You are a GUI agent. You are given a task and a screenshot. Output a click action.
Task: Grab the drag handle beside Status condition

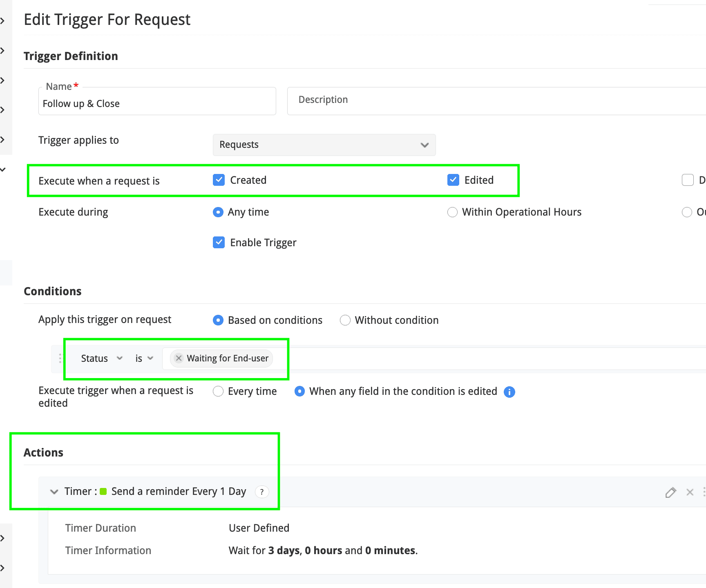tap(60, 359)
